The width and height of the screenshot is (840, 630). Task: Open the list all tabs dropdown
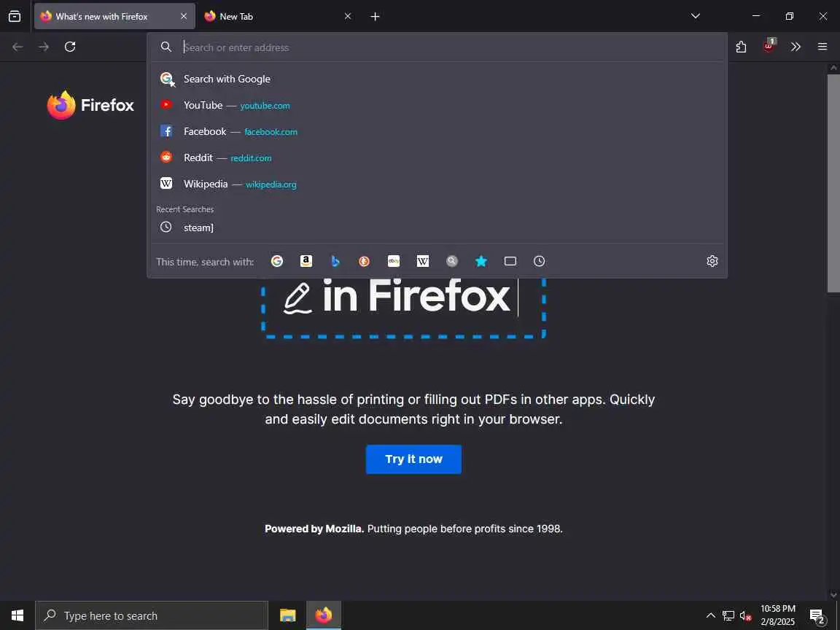pyautogui.click(x=696, y=16)
